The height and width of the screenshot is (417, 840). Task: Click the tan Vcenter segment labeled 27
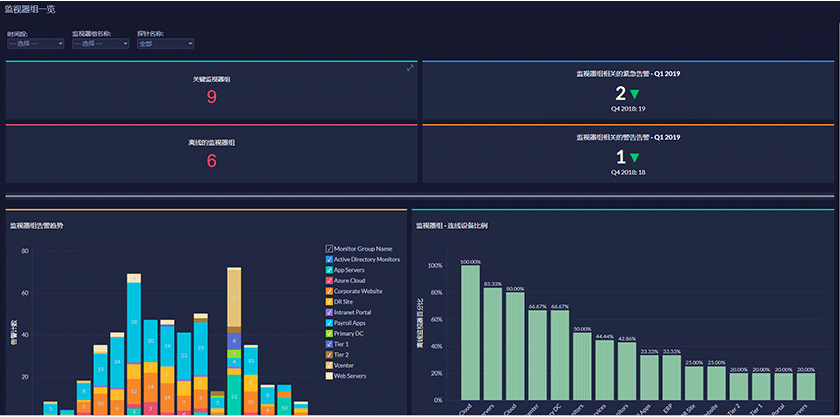[x=234, y=297]
